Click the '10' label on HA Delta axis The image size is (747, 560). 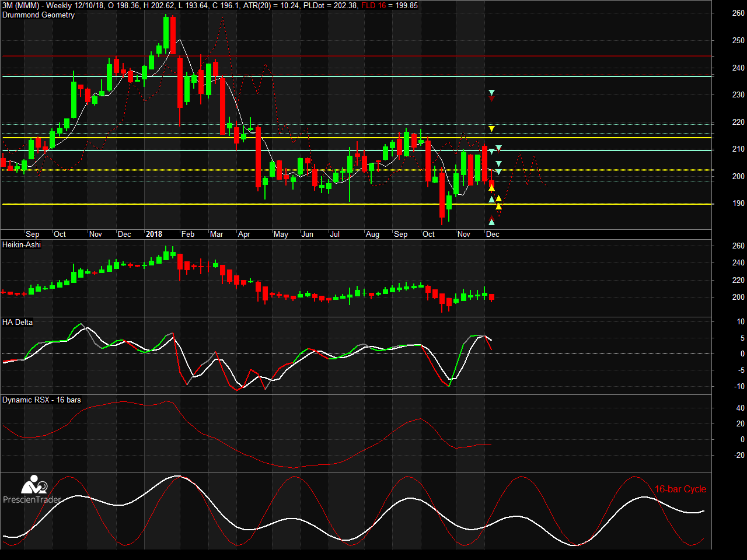tap(741, 321)
